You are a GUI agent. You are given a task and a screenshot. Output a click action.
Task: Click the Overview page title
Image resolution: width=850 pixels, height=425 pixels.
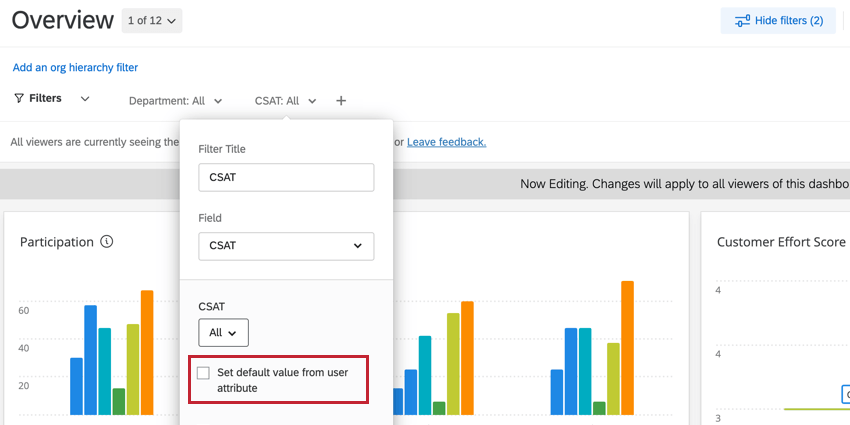(63, 20)
